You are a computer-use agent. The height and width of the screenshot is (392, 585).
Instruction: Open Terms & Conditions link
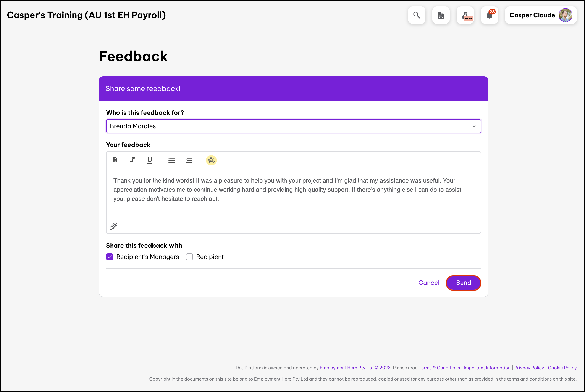point(439,368)
